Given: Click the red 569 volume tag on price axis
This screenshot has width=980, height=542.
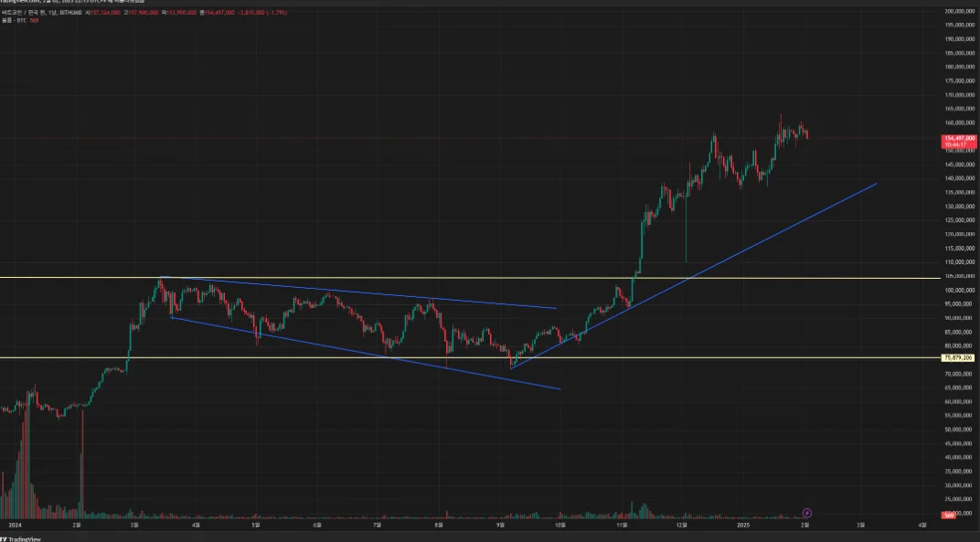Looking at the screenshot, I should click(949, 515).
